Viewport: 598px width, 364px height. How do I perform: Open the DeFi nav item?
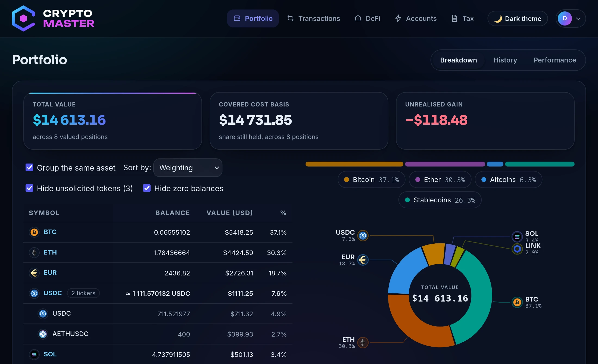[367, 18]
